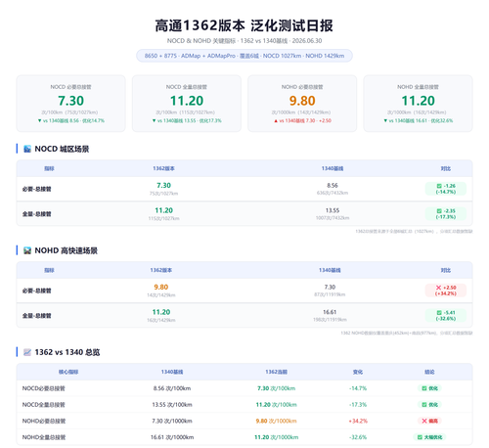Select the NOHD 必要总接管 9.80 summary card
Viewport: 489px width, 448px height.
pos(302,104)
